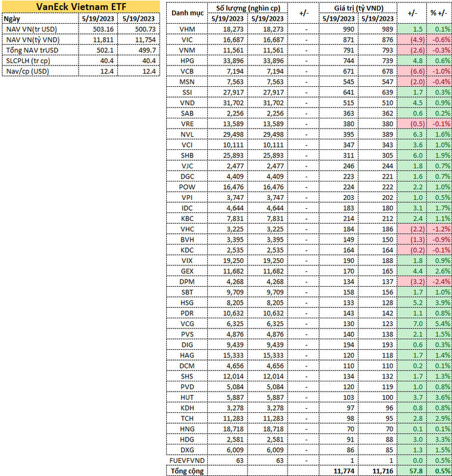452x476 pixels.
Task: Select the Số lượng (nghìn cp) header
Action: tap(248, 8)
